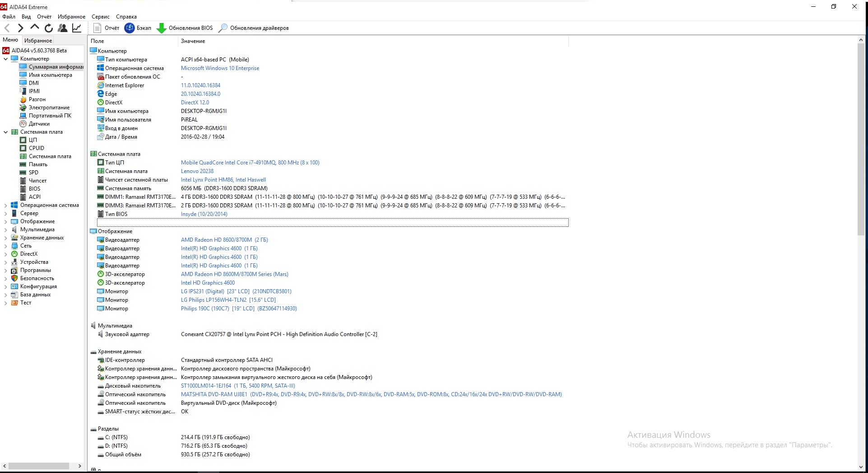Viewport: 868px width, 473px height.
Task: Open the Lenovo 20238 motherboard link
Action: point(197,171)
